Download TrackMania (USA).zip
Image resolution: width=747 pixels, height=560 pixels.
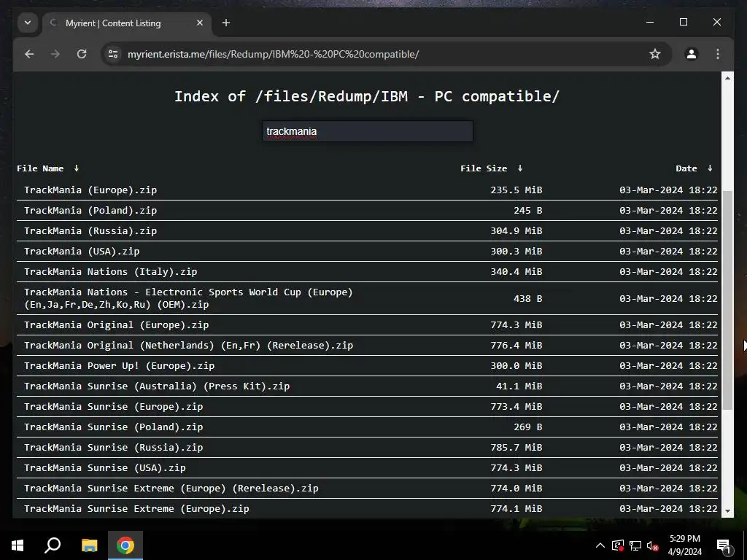(82, 252)
